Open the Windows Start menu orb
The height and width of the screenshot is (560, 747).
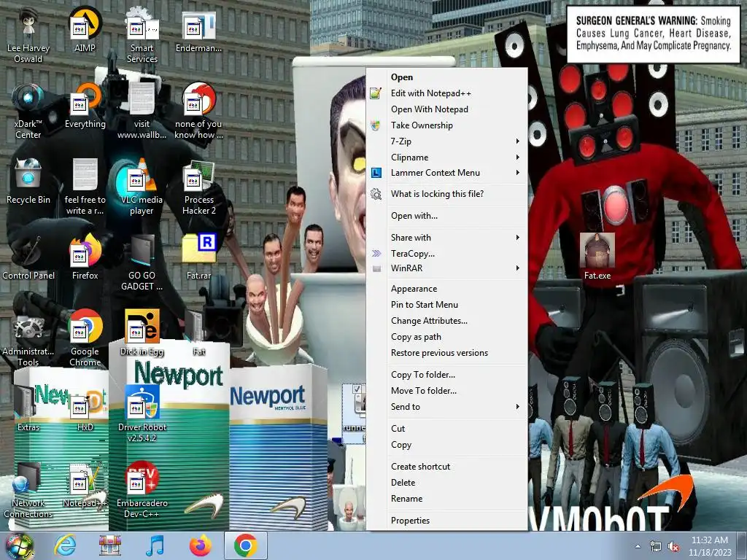pyautogui.click(x=19, y=546)
